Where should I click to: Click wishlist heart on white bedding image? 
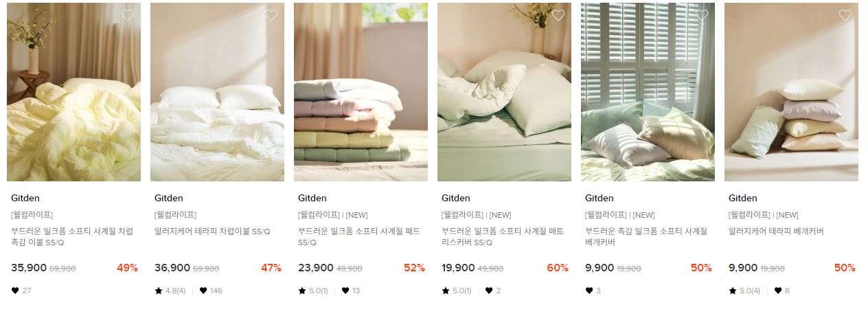[x=271, y=15]
